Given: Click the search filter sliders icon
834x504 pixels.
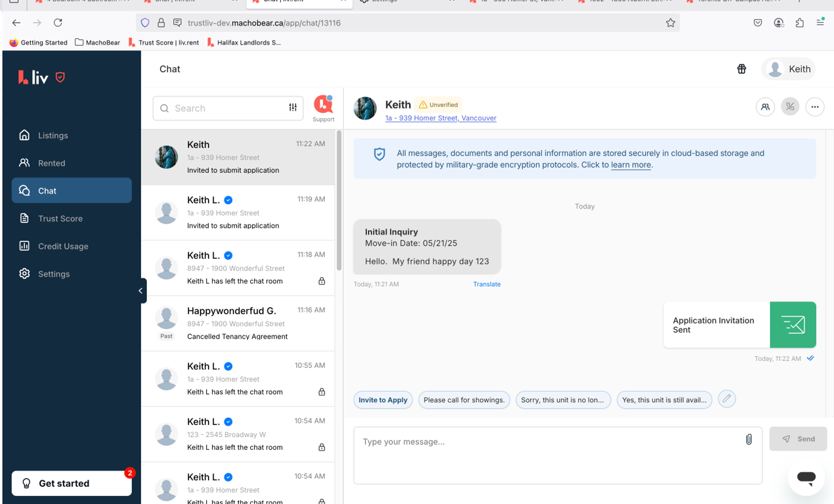Looking at the screenshot, I should point(293,108).
